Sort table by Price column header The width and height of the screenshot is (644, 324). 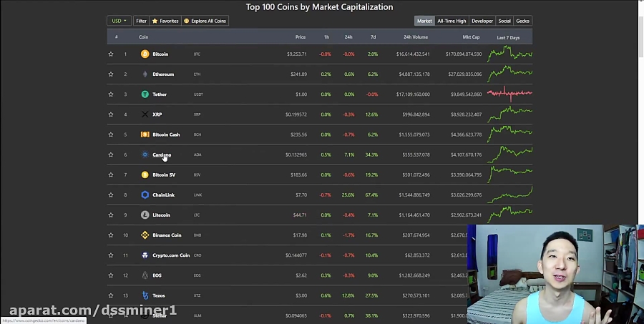(301, 37)
